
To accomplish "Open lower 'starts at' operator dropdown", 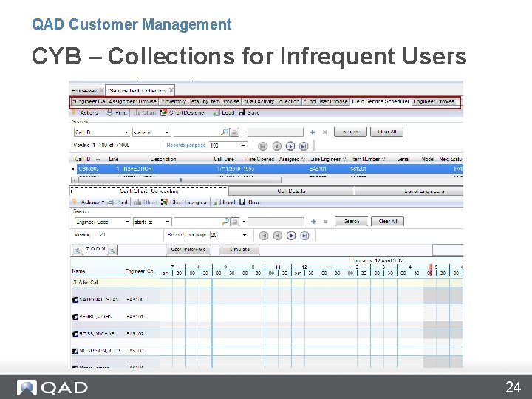I will (168, 222).
